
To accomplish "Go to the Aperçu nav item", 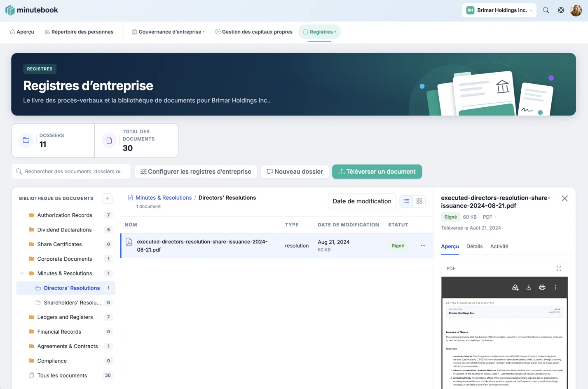I will click(22, 32).
